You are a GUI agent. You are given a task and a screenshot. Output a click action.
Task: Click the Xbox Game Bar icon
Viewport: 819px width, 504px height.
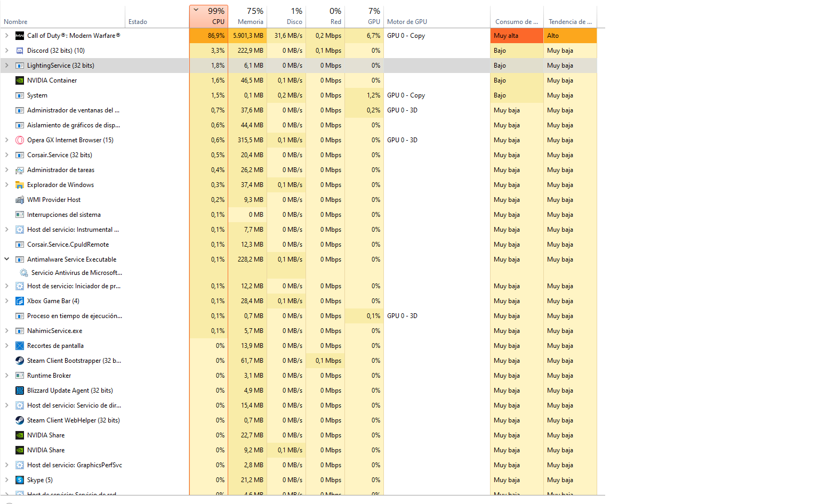20,301
